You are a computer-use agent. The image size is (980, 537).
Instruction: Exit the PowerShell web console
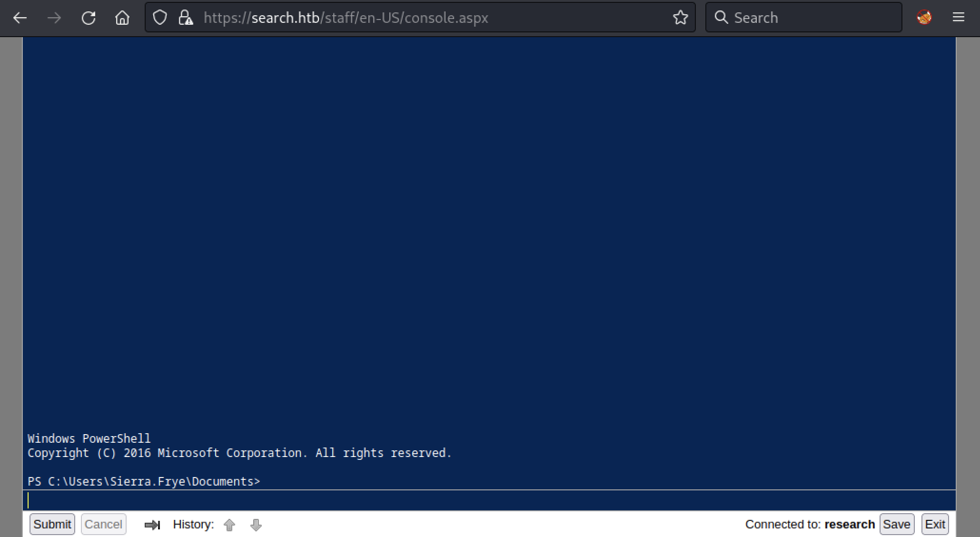935,524
